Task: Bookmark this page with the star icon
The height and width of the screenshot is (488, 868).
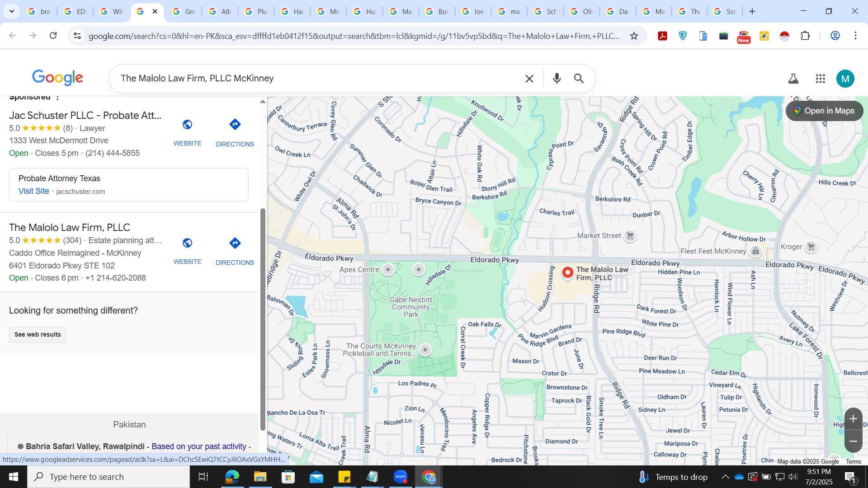Action: coord(634,36)
